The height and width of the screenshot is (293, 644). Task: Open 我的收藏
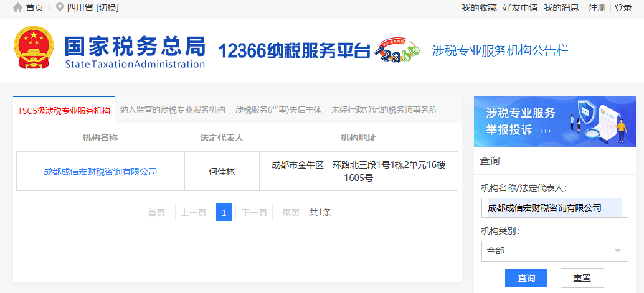click(480, 7)
